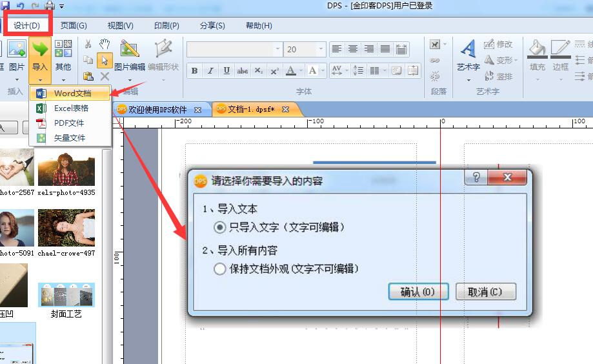Viewport: 593px width, 364px height.
Task: Expand the font name dropdown
Action: pyautogui.click(x=277, y=49)
